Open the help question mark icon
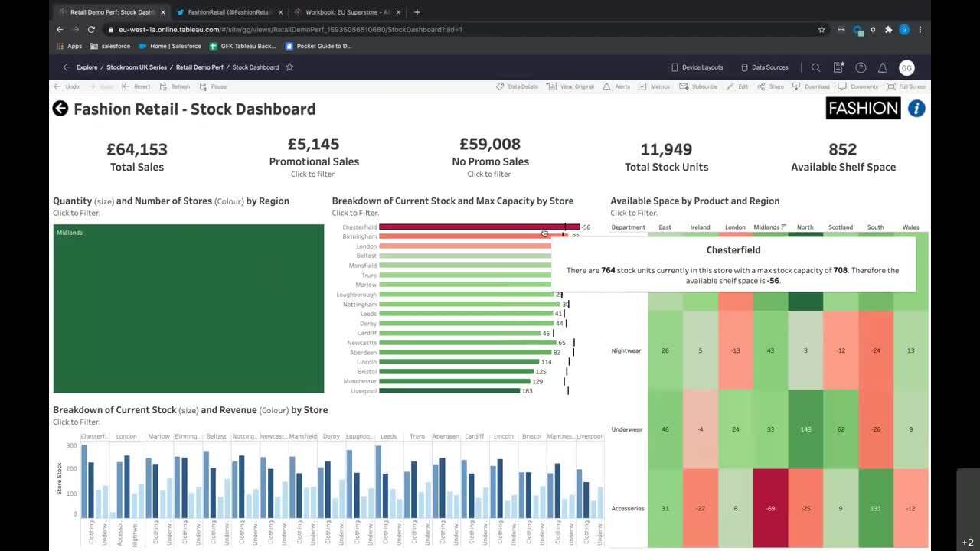980x551 pixels. (861, 67)
